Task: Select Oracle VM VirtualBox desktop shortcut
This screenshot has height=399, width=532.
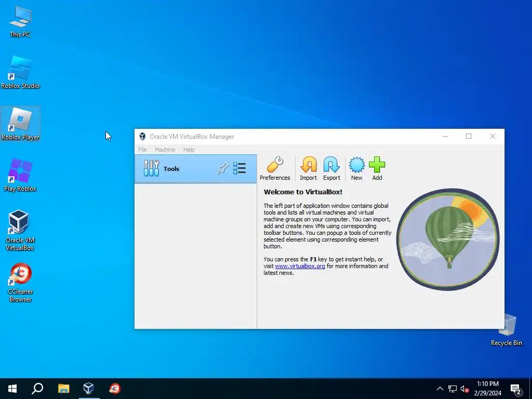Action: 20,230
